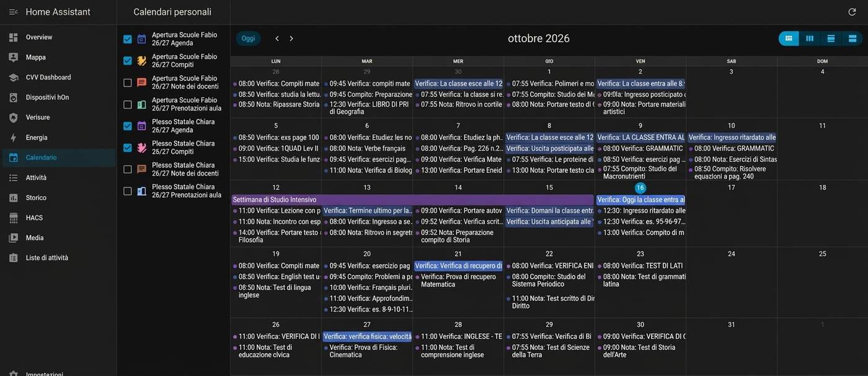Image resolution: width=868 pixels, height=376 pixels.
Task: Click calendar icon of Plesso Statale Chiara Agenda
Action: click(x=141, y=126)
